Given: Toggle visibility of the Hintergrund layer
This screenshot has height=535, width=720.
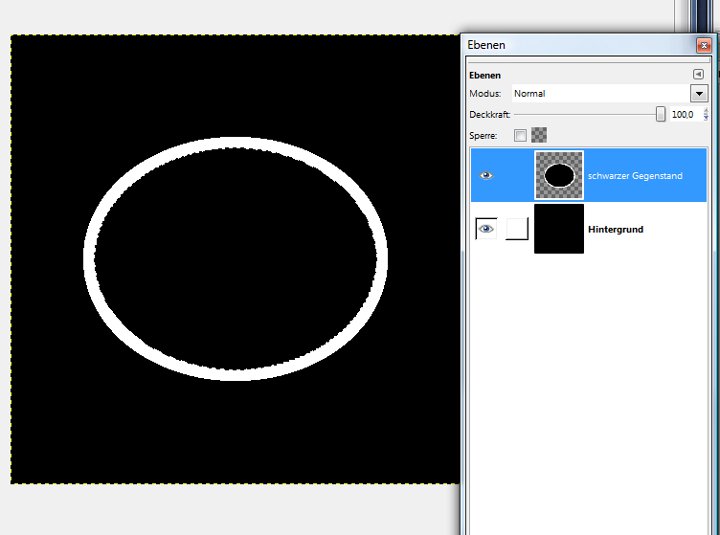Looking at the screenshot, I should click(486, 229).
